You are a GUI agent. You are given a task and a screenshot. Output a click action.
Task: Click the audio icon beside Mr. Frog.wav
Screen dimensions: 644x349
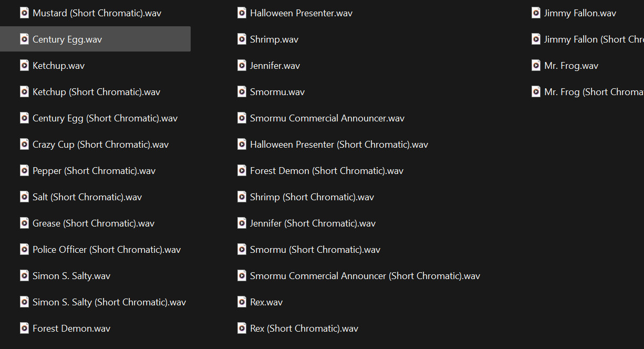(x=536, y=65)
